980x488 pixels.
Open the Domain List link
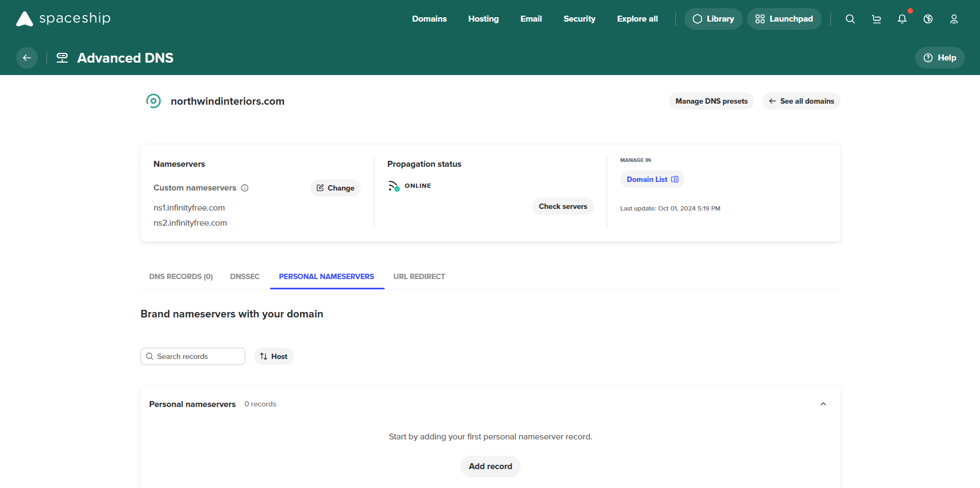tap(652, 179)
